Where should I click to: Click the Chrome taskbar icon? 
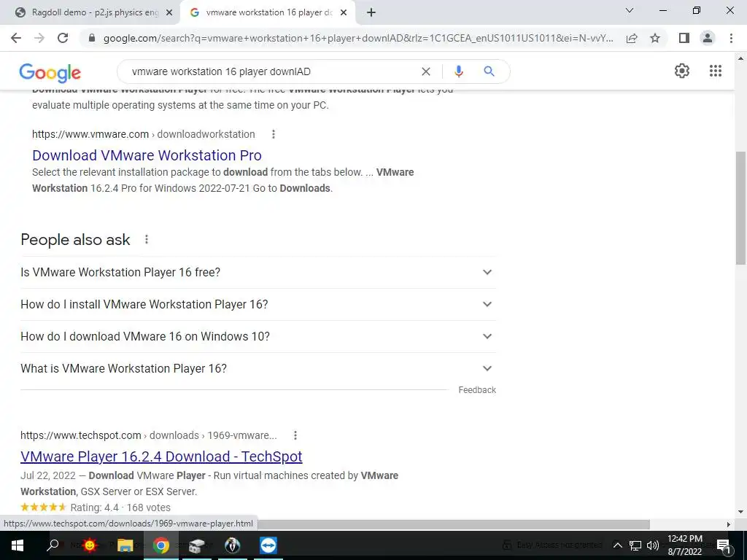[x=161, y=545]
